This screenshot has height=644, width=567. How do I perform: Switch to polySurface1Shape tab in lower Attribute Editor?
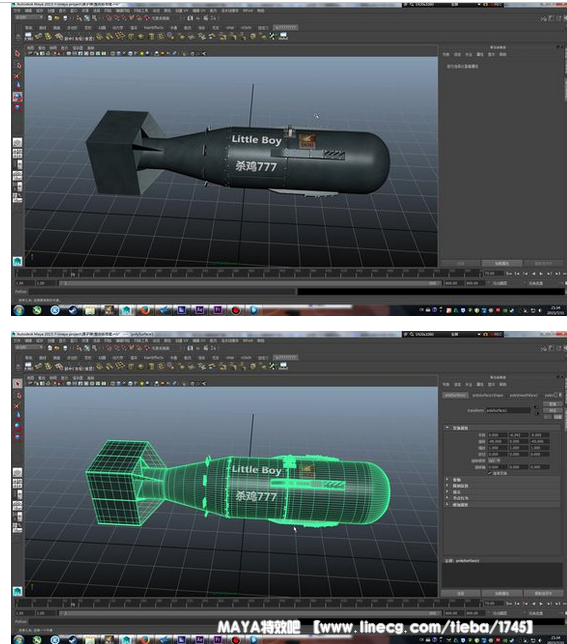pos(487,395)
